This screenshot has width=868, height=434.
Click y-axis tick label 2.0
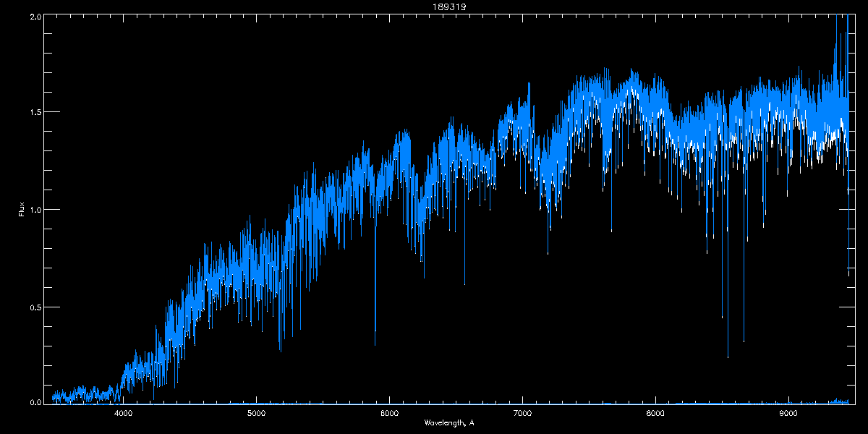[35, 15]
